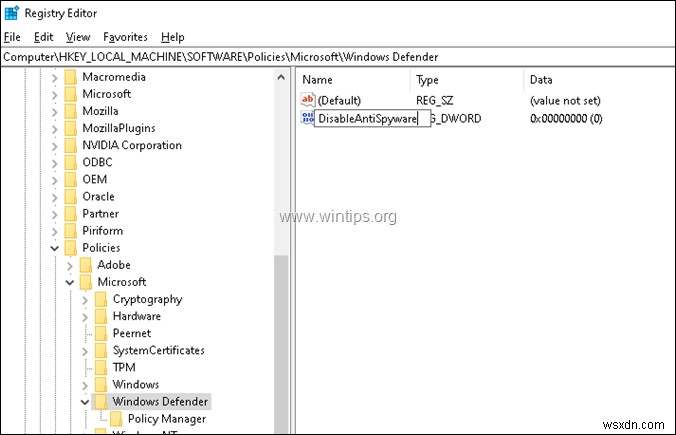Select the MozillaPlugins folder icon

coord(70,128)
